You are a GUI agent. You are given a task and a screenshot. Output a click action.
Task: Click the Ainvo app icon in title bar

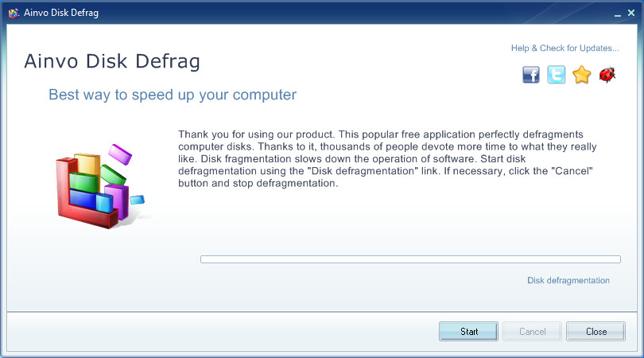pos(14,13)
